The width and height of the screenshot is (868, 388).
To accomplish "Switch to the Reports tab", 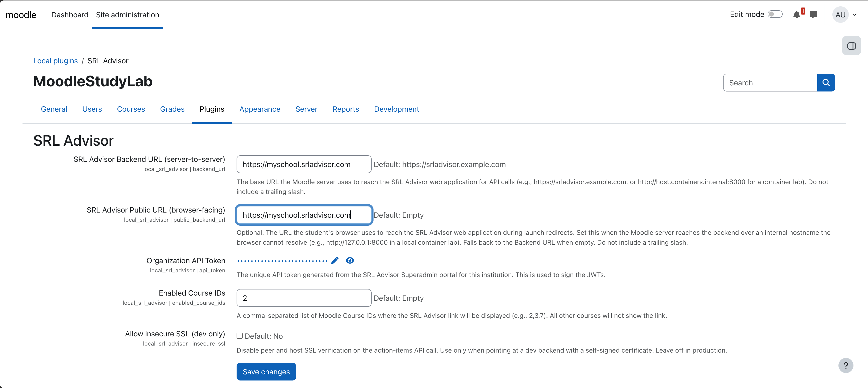I will tap(346, 109).
